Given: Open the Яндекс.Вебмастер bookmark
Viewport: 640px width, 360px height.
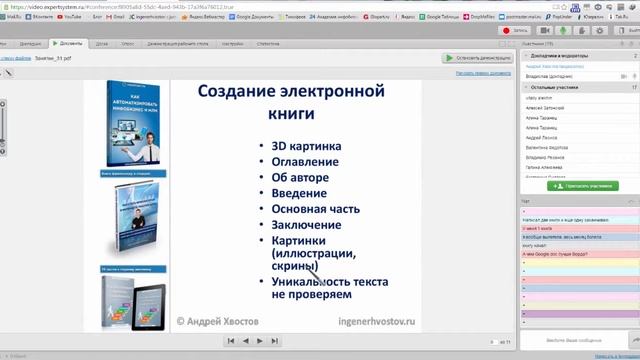Looking at the screenshot, I should coord(203,17).
